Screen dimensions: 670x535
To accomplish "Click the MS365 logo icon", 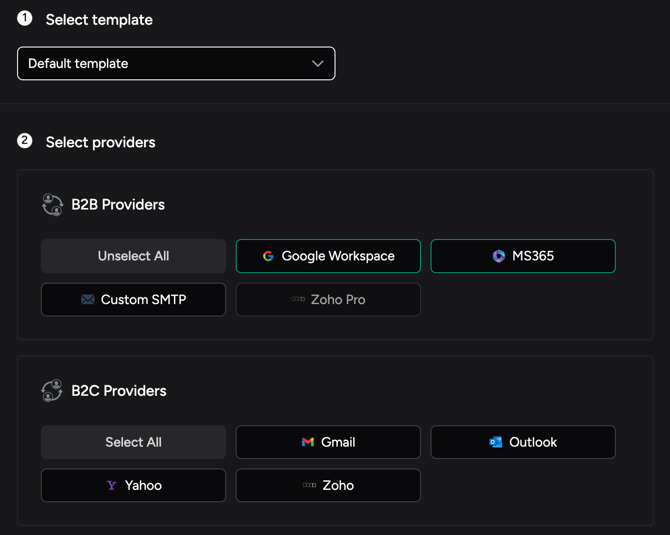I will (x=499, y=256).
